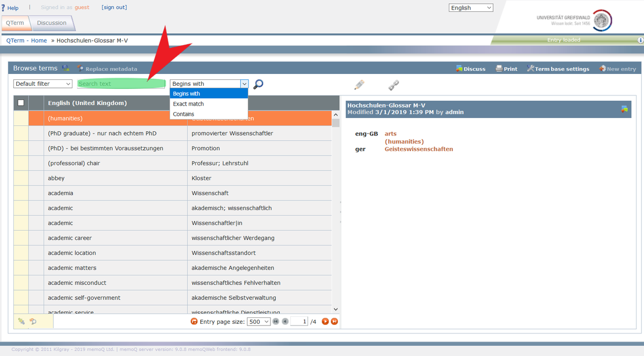Jump to last page of entries
The width and height of the screenshot is (644, 356).
[x=334, y=322]
